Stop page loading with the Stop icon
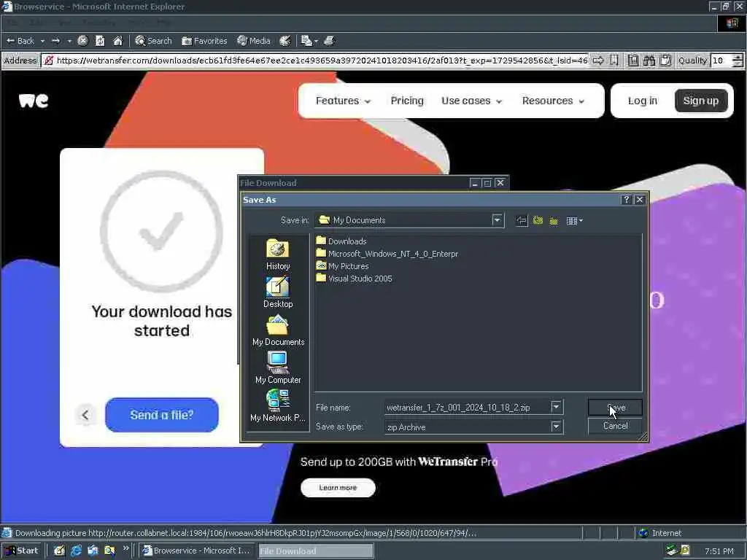747x560 pixels. point(82,41)
